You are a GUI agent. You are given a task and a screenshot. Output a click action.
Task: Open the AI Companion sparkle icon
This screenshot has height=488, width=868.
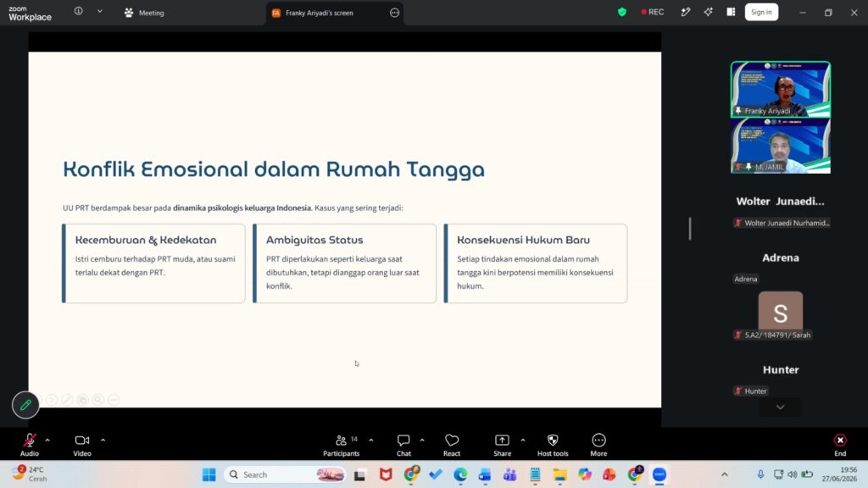708,12
